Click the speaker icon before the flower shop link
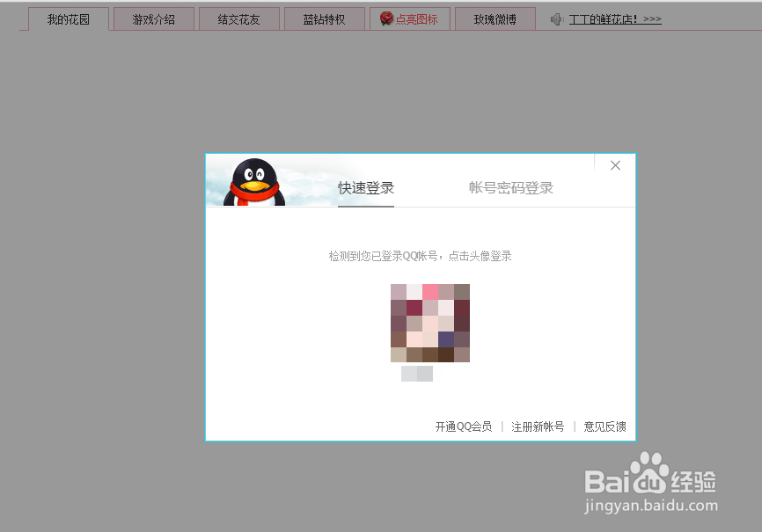 (x=554, y=18)
